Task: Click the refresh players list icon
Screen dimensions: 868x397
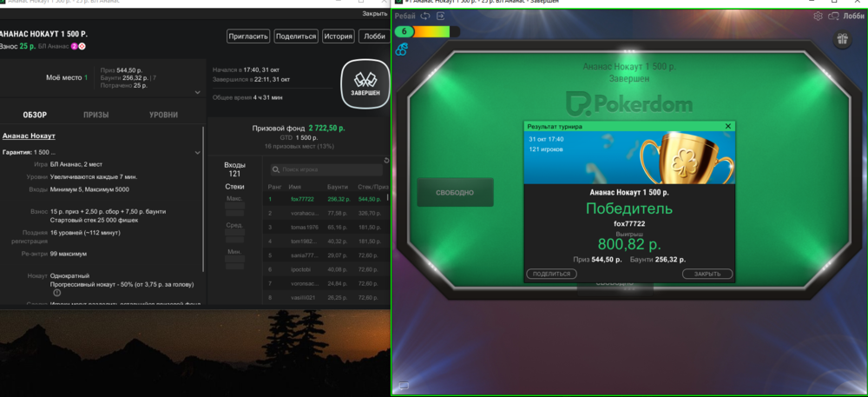Action: click(x=386, y=160)
